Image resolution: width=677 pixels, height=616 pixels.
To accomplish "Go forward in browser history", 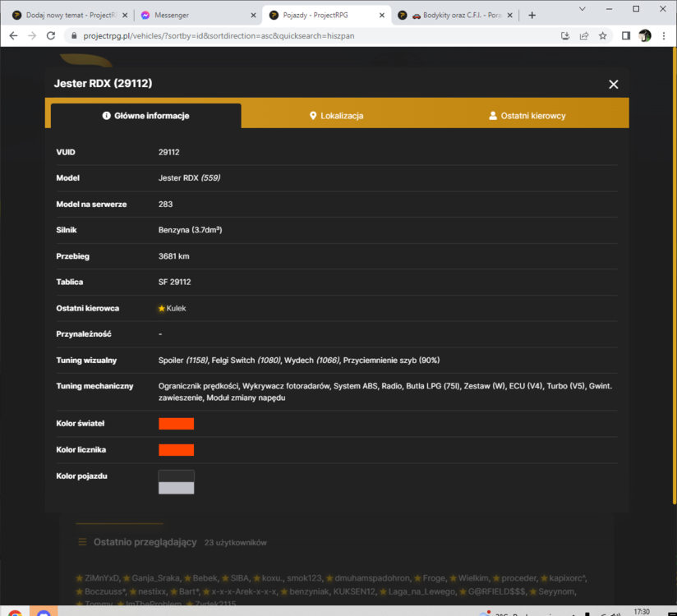I will (x=32, y=36).
